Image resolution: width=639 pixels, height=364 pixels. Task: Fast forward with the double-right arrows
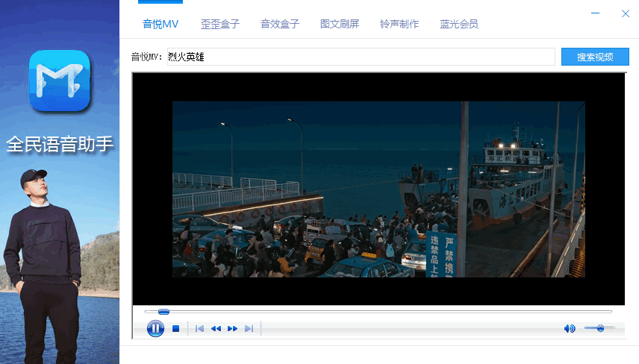232,329
